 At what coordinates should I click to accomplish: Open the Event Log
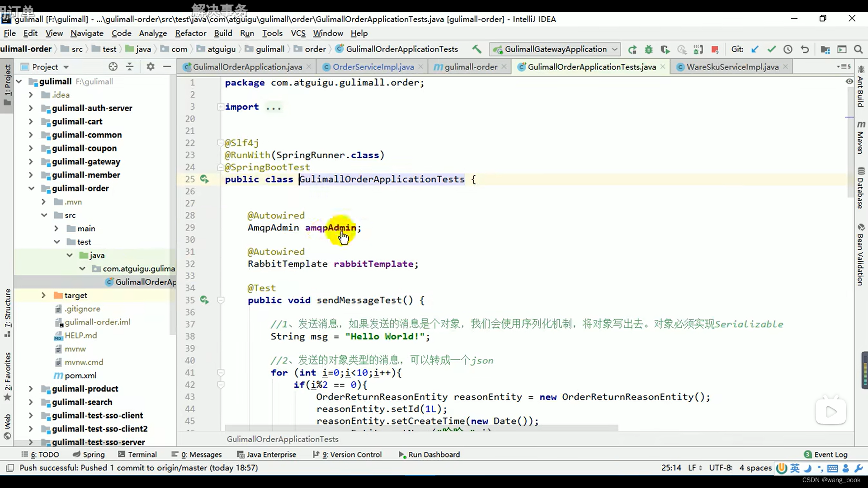826,455
